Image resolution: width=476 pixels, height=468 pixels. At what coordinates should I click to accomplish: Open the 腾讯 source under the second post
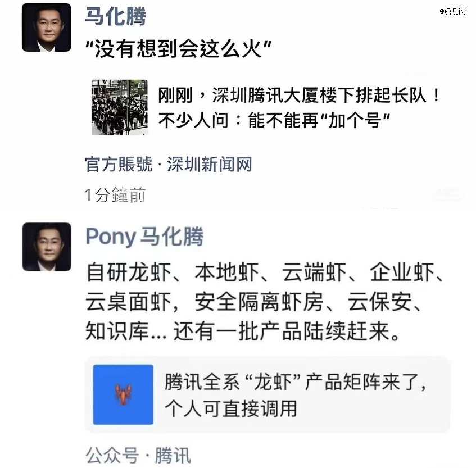[x=173, y=455]
